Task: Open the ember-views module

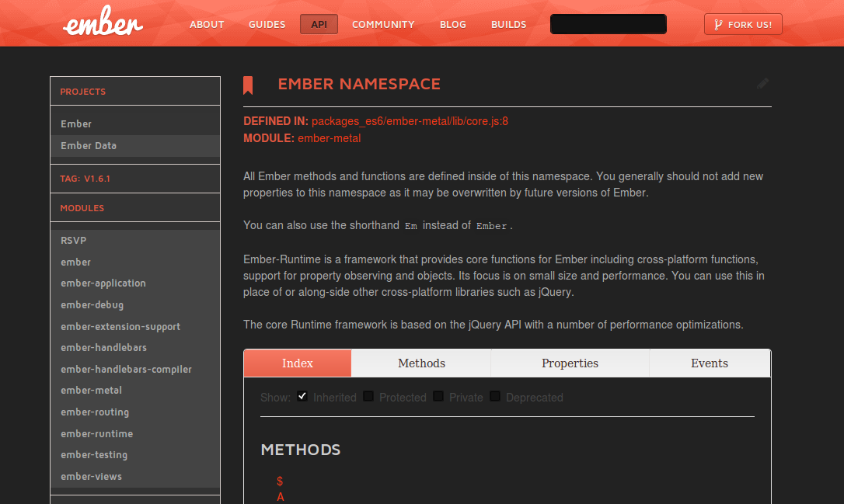Action: pyautogui.click(x=135, y=477)
